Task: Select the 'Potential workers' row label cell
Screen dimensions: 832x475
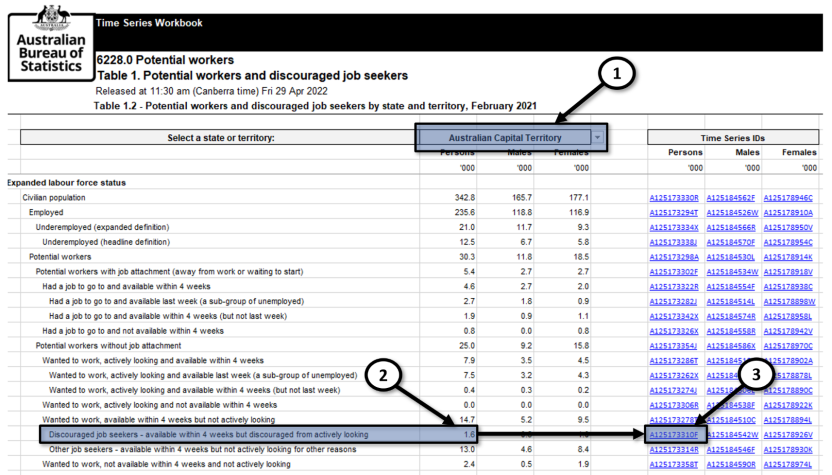Action: point(60,257)
